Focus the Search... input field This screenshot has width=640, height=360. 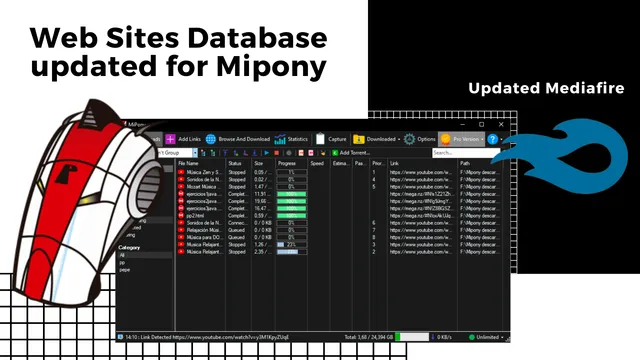coord(466,153)
